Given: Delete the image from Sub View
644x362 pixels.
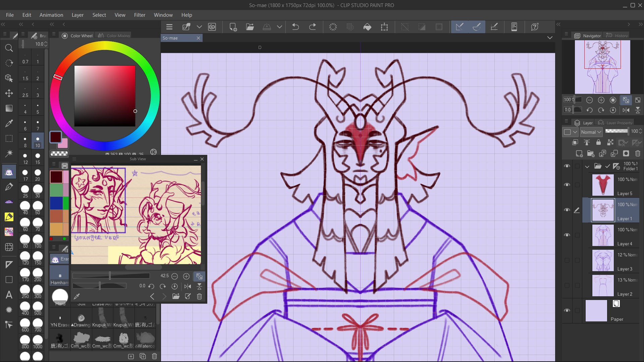Looking at the screenshot, I should pos(199,296).
